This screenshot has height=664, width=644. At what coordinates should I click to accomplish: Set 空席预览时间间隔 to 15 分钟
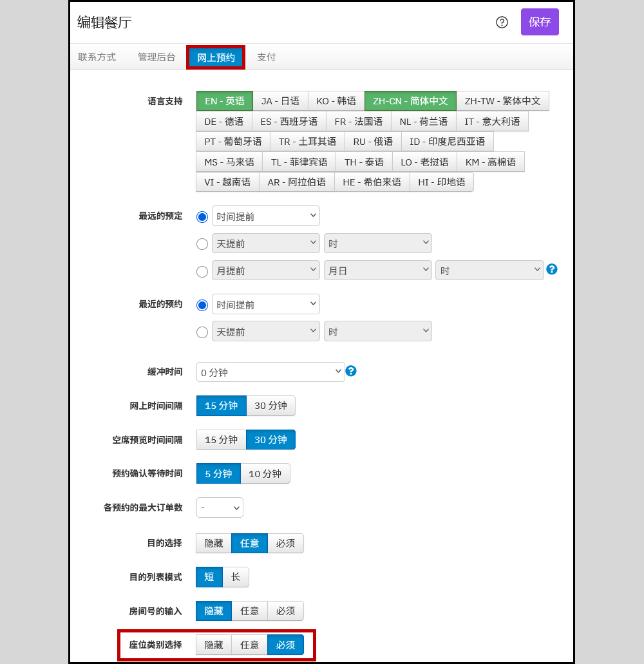[x=222, y=440]
